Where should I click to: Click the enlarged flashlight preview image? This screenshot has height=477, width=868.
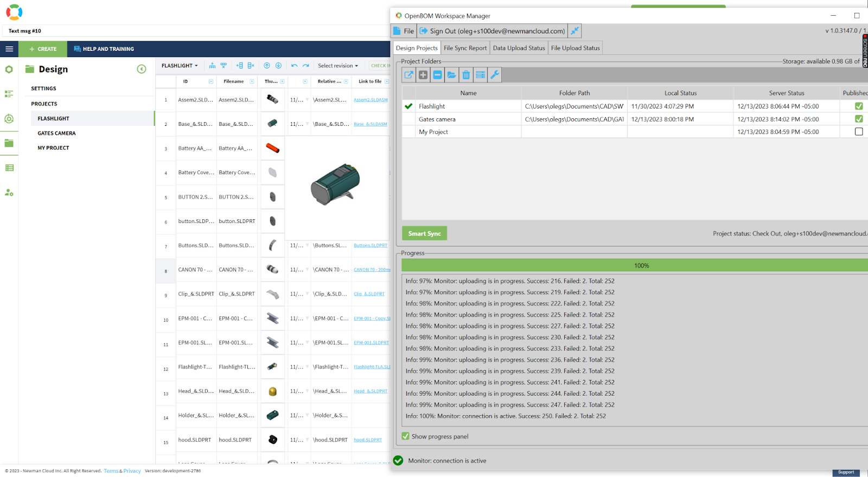335,184
